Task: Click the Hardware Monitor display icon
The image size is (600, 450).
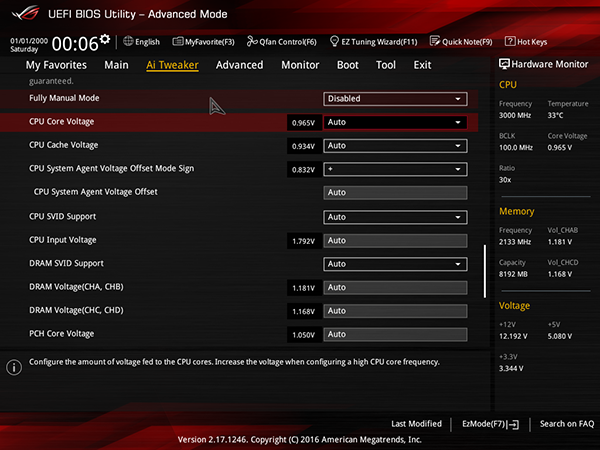Action: point(504,64)
